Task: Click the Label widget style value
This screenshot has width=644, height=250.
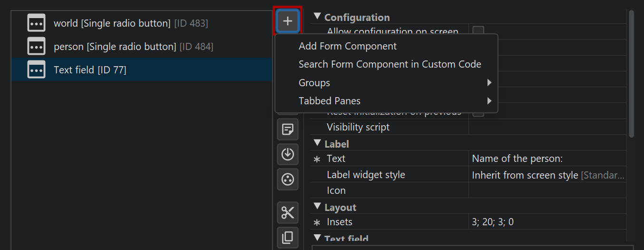Action: [547, 175]
